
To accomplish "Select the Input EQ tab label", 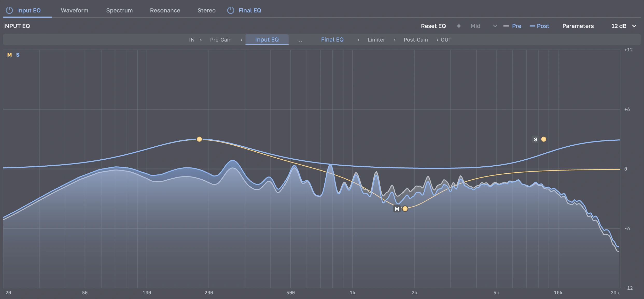I will [29, 10].
